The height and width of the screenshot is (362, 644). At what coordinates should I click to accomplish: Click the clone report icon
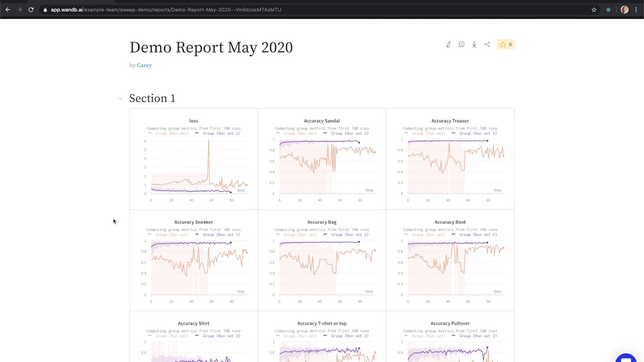461,45
